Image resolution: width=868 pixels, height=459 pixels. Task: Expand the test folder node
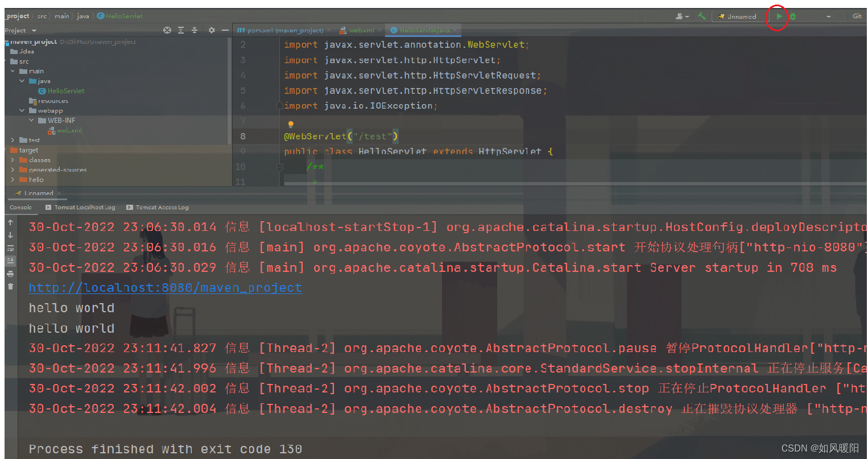[x=13, y=140]
